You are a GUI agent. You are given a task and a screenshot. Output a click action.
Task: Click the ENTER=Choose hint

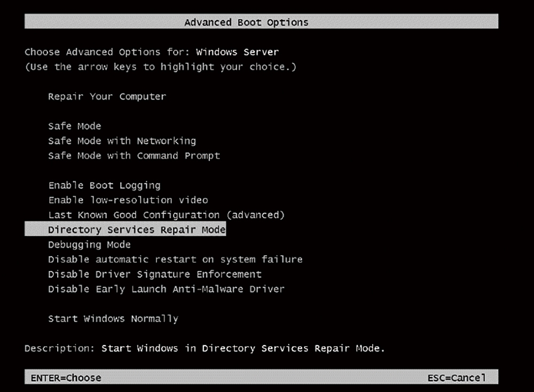point(66,378)
